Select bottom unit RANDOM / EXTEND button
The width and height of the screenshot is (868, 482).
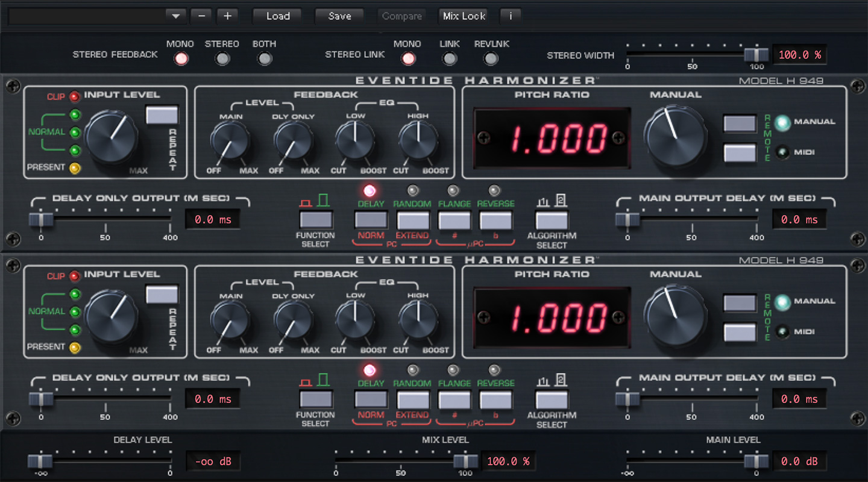click(x=413, y=399)
